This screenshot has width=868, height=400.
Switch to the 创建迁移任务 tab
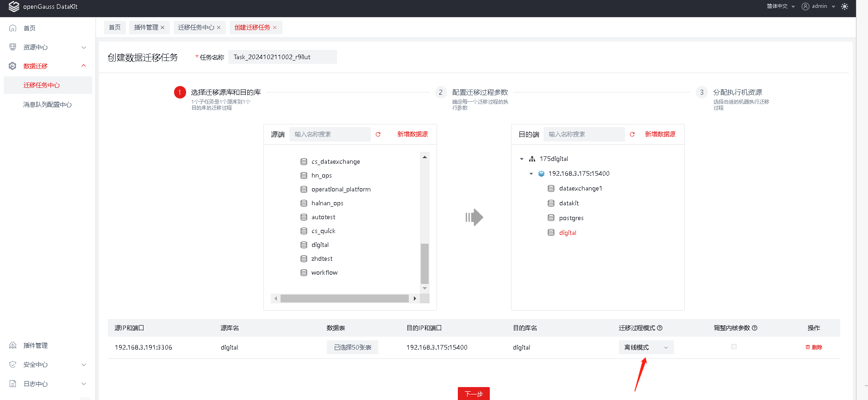click(x=252, y=28)
